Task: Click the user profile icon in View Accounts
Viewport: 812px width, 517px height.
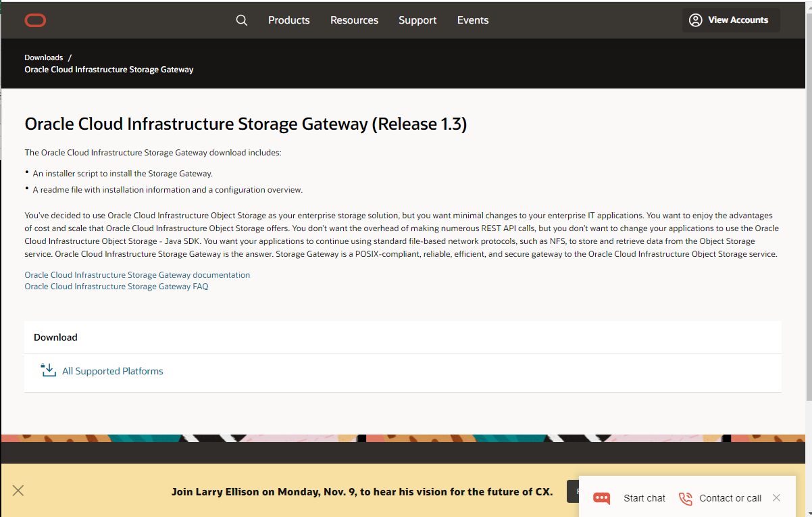Action: (x=695, y=20)
